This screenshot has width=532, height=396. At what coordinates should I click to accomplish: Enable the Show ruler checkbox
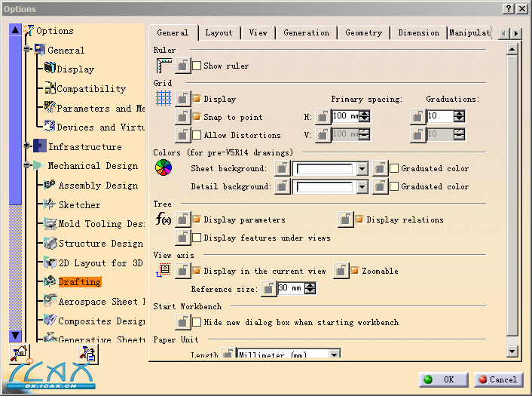click(197, 66)
